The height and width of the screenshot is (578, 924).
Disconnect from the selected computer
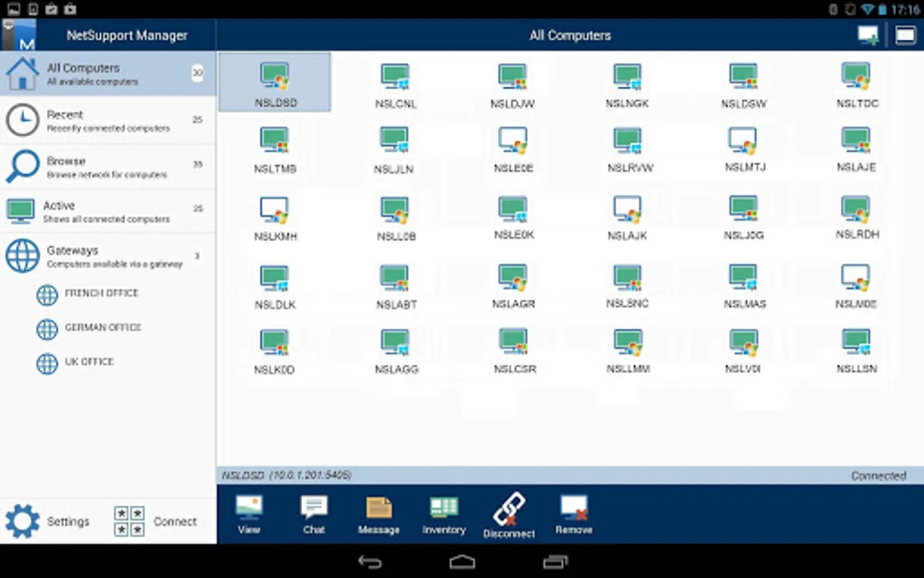(x=509, y=514)
